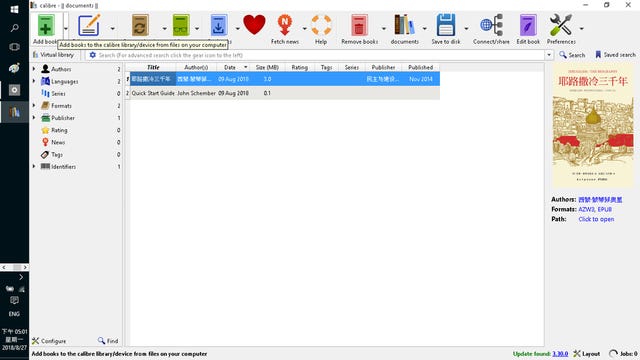The height and width of the screenshot is (360, 640).
Task: Sort by the Publisher column header
Action: tap(383, 67)
